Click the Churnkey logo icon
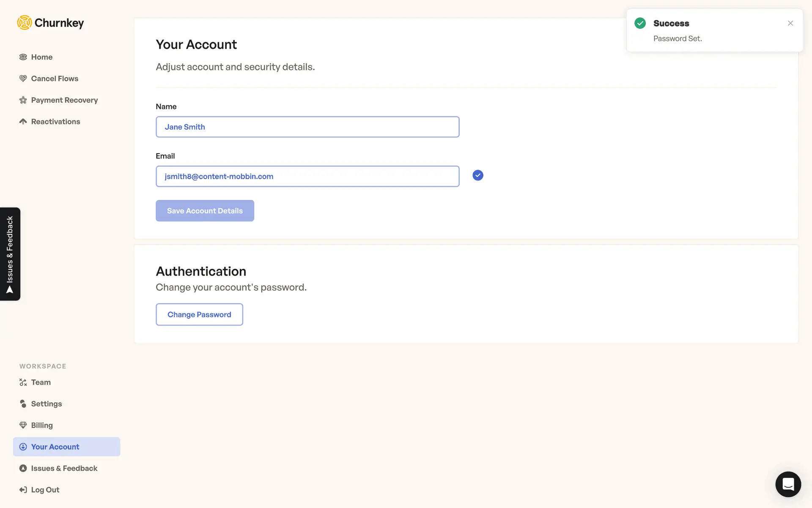Image resolution: width=812 pixels, height=508 pixels. pos(25,22)
